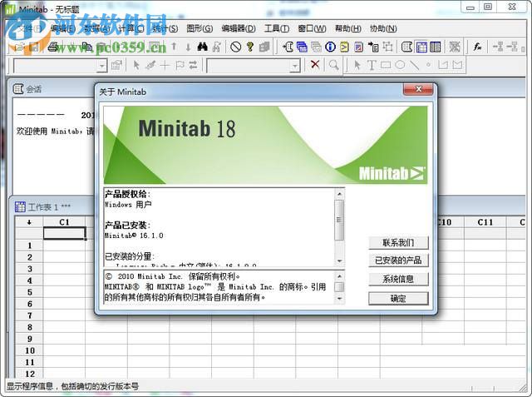This screenshot has height=397, width=532.
Task: Click the data entry direction arrow
Action: 29,222
